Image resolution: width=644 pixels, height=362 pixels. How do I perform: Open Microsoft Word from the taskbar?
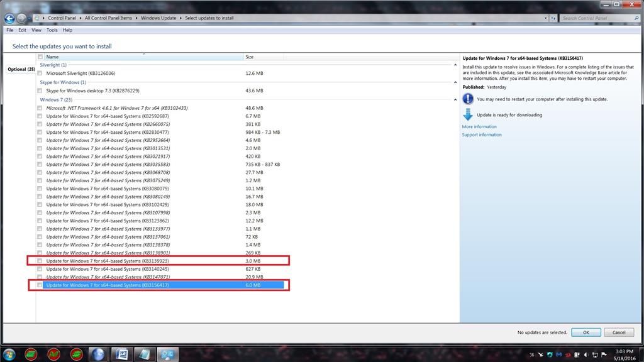[121, 354]
